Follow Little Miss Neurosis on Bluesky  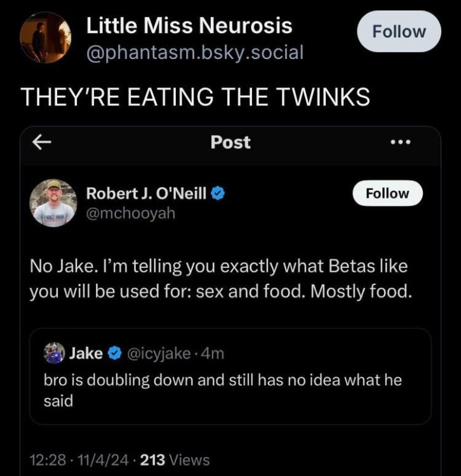point(398,31)
